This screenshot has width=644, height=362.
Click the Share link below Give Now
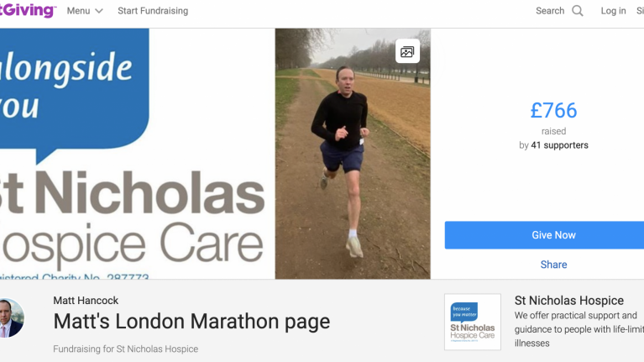click(x=553, y=265)
